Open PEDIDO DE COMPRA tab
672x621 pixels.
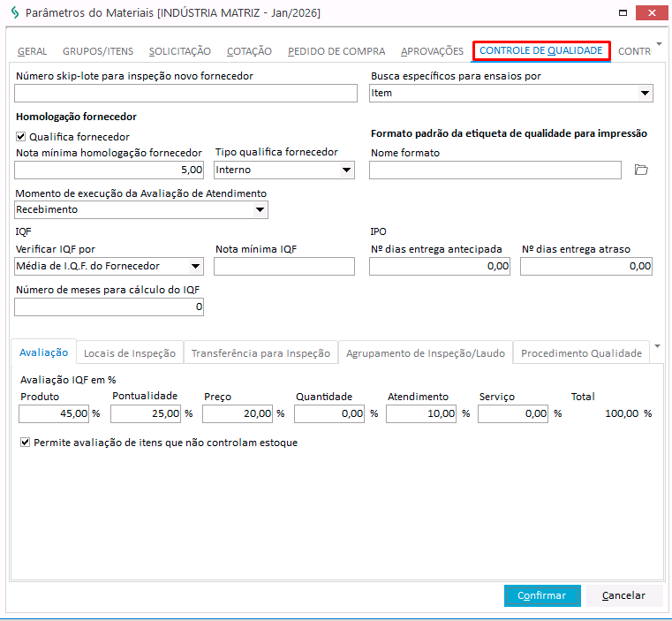[x=336, y=51]
